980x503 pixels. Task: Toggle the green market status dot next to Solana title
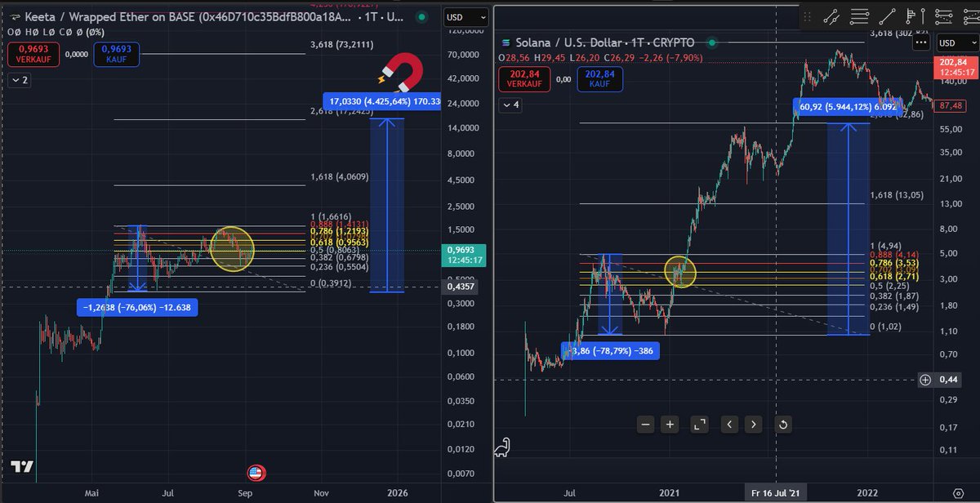710,42
